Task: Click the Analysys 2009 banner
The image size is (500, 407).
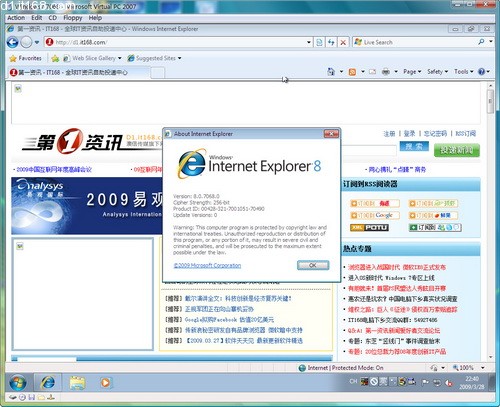Action: pos(87,206)
